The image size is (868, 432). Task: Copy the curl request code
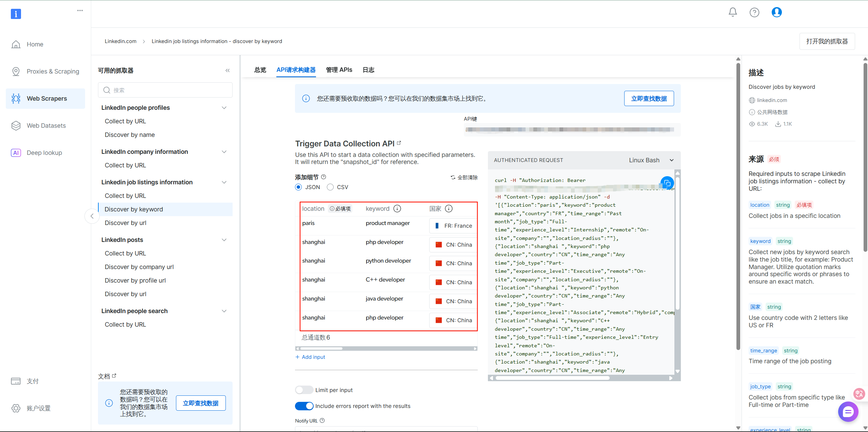click(x=667, y=183)
